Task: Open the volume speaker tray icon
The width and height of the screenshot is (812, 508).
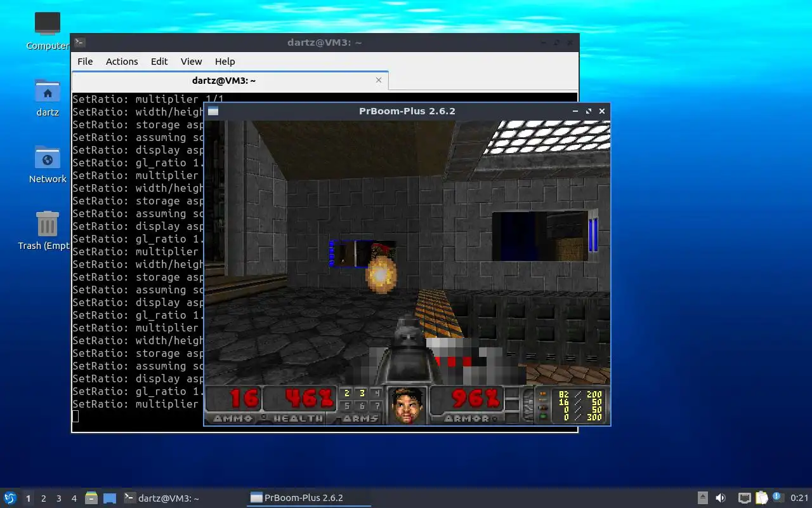Action: tap(721, 498)
